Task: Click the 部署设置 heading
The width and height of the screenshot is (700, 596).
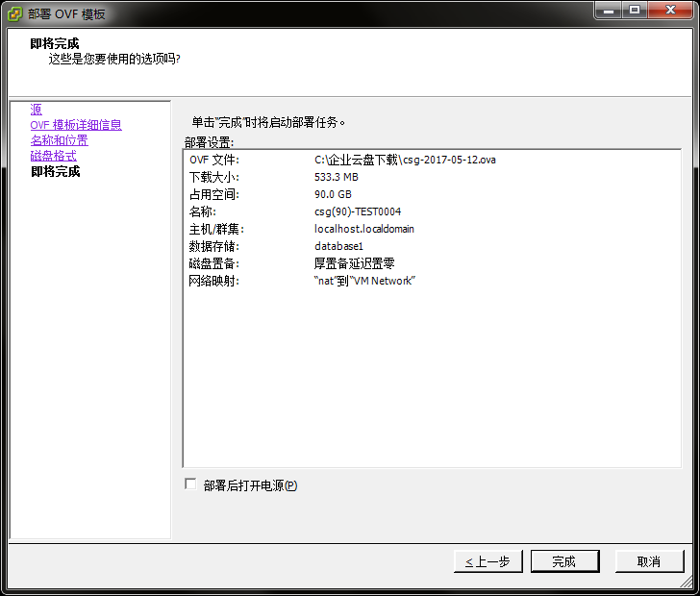Action: (x=210, y=143)
